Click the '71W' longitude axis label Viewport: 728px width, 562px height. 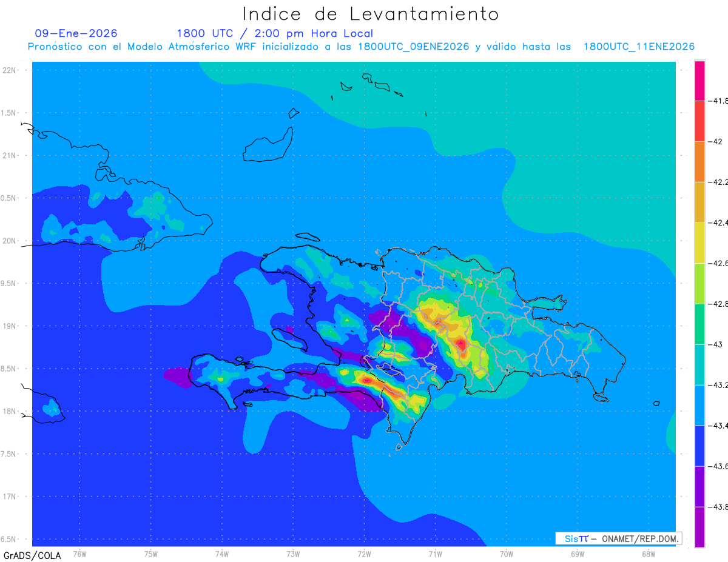point(435,554)
